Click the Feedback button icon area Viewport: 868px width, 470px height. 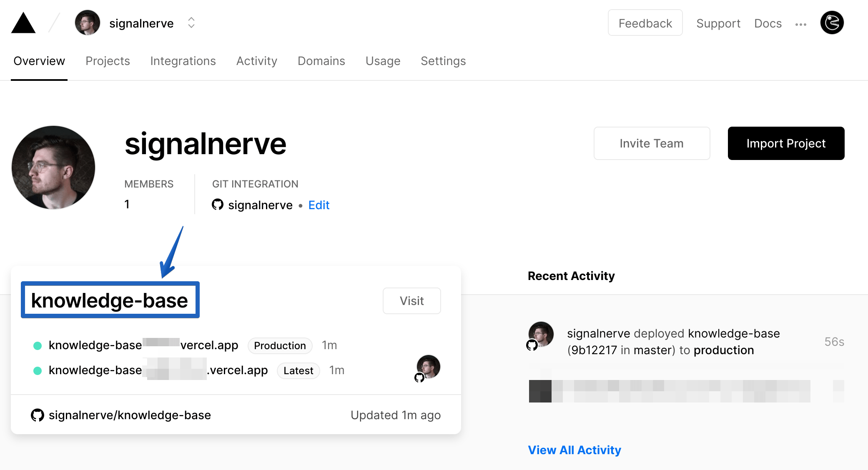point(645,23)
